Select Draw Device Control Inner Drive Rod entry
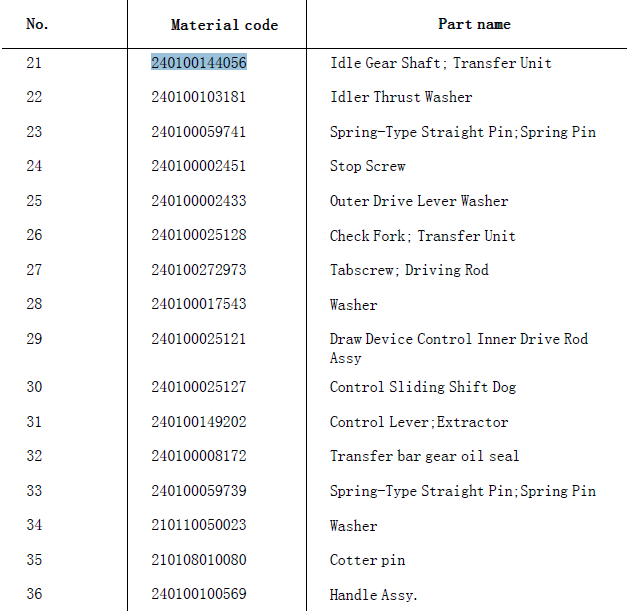627x611 pixels. (459, 348)
